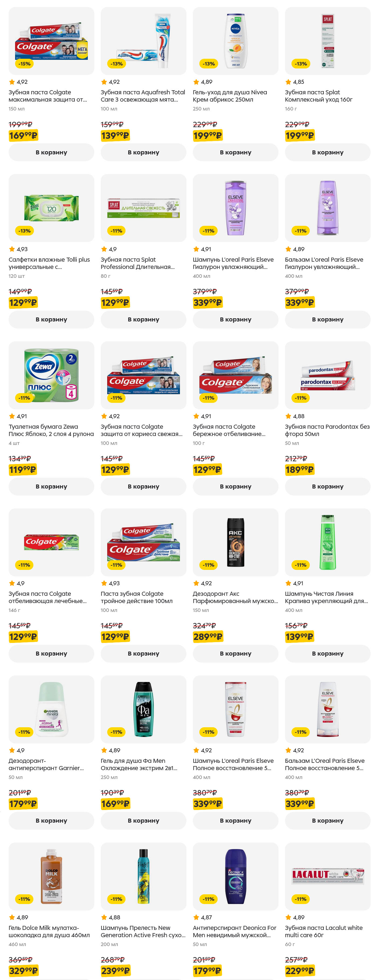Open the Garnier Mineral deodorant thumbnail

pyautogui.click(x=51, y=709)
